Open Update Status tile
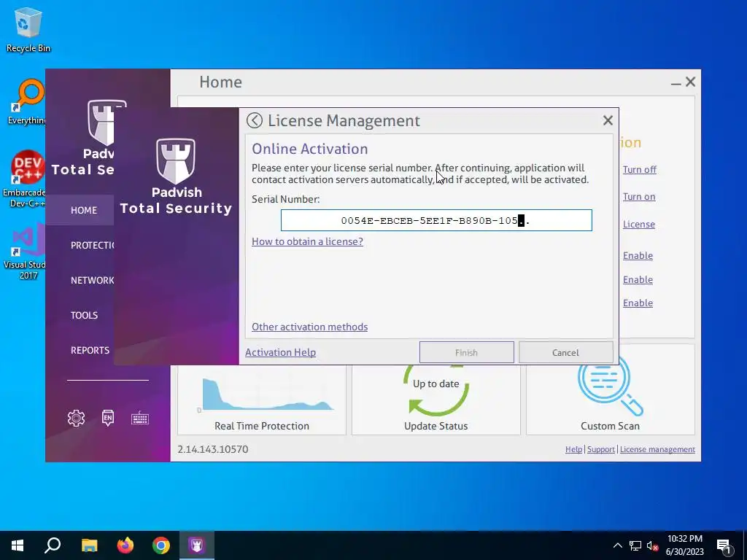Screen dimensions: 747x560 tap(436, 400)
